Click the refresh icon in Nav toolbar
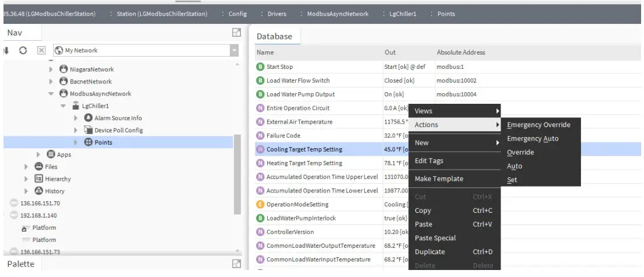The height and width of the screenshot is (277, 644). [x=23, y=51]
